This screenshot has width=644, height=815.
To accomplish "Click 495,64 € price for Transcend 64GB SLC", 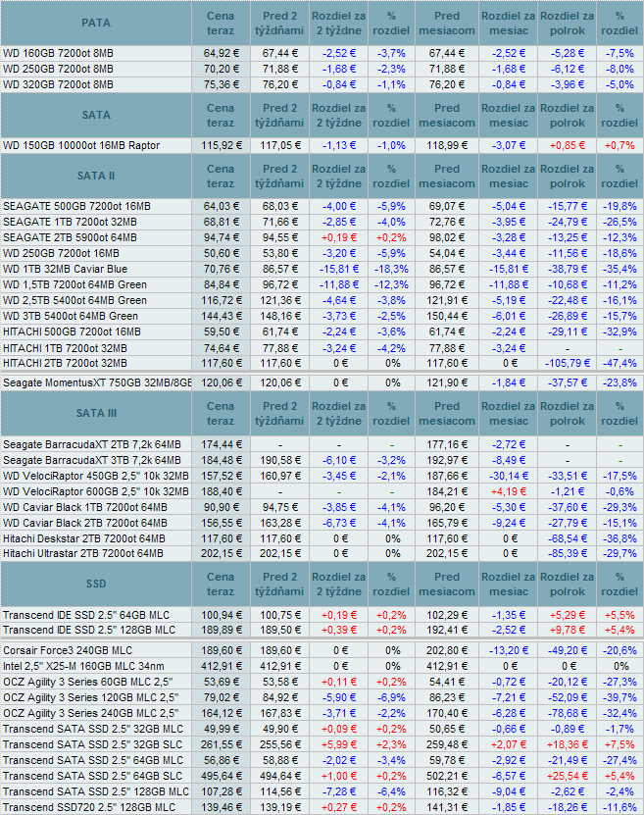I will (x=222, y=776).
